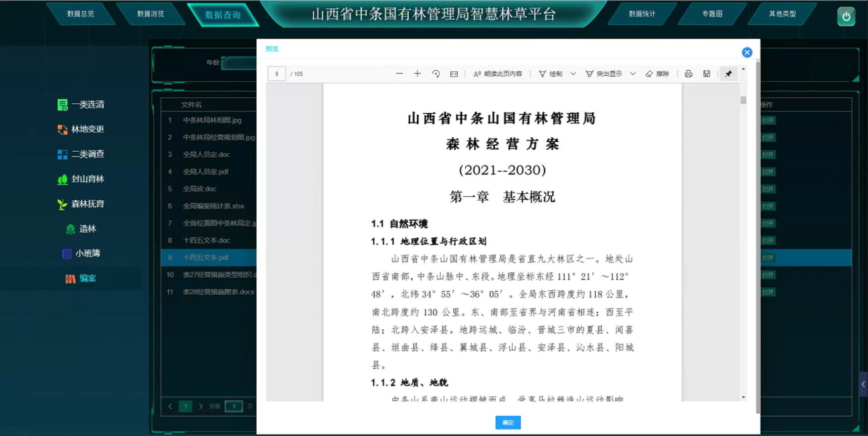Image resolution: width=868 pixels, height=436 pixels.
Task: Toggle the 突出显示 highlight tool
Action: point(604,74)
